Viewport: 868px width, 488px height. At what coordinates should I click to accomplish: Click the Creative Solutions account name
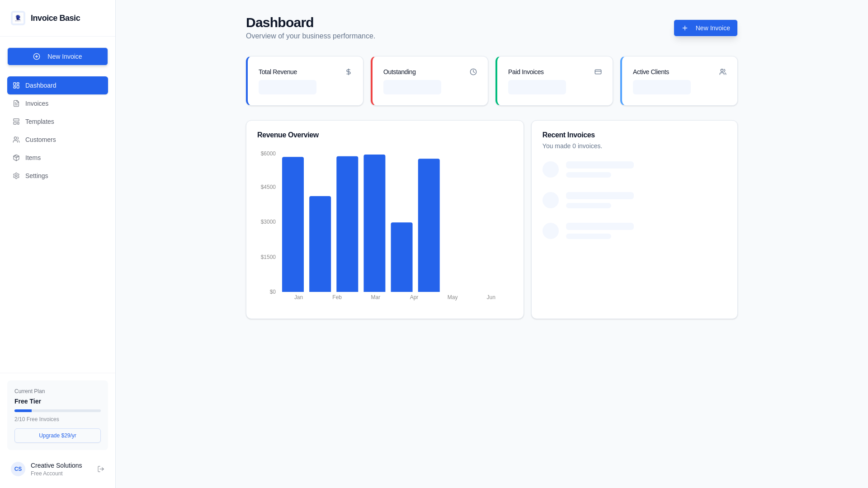[x=56, y=465]
